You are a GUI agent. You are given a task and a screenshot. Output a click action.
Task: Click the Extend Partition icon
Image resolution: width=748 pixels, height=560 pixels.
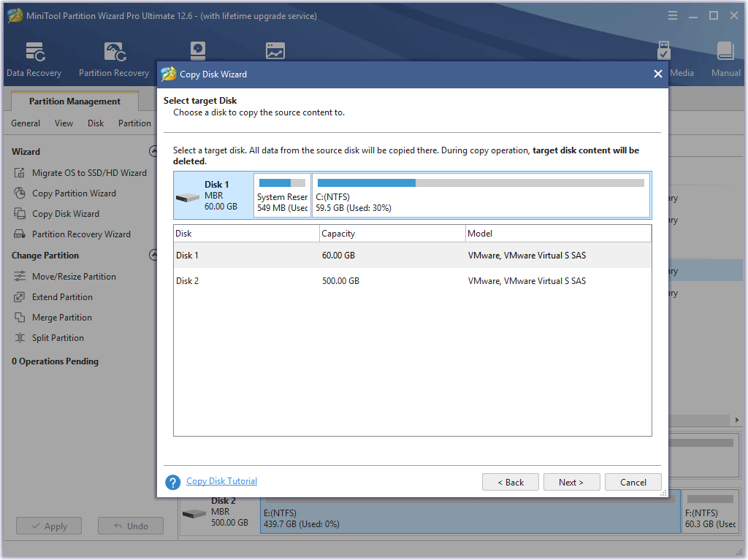[20, 296]
